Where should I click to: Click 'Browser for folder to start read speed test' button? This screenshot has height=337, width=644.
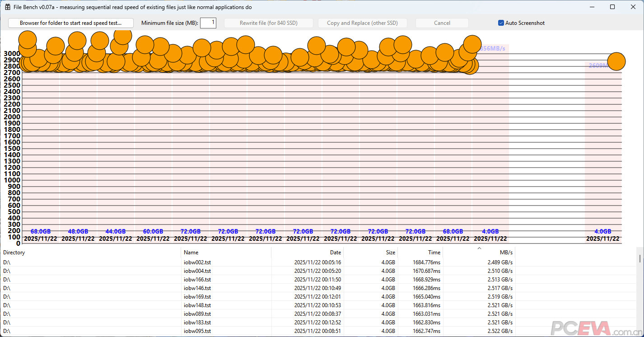point(71,23)
